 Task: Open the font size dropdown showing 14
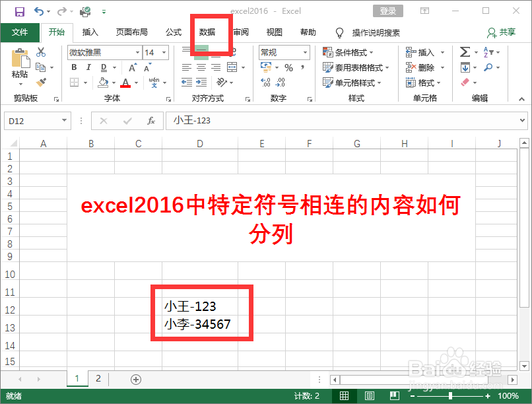[164, 53]
